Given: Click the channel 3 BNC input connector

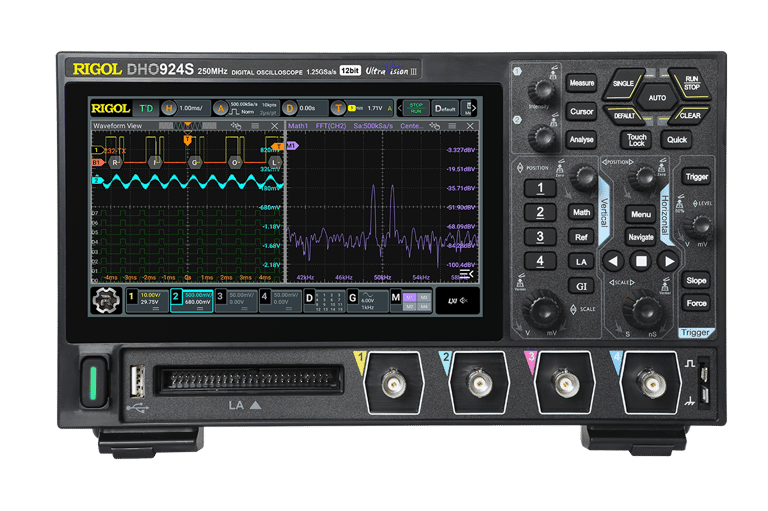Looking at the screenshot, I should click(x=566, y=383).
